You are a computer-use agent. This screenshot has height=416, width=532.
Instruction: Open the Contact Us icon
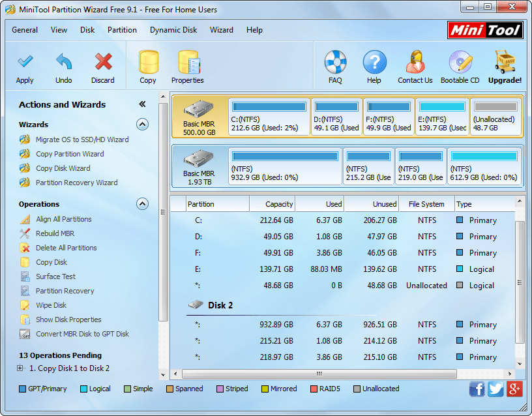415,62
